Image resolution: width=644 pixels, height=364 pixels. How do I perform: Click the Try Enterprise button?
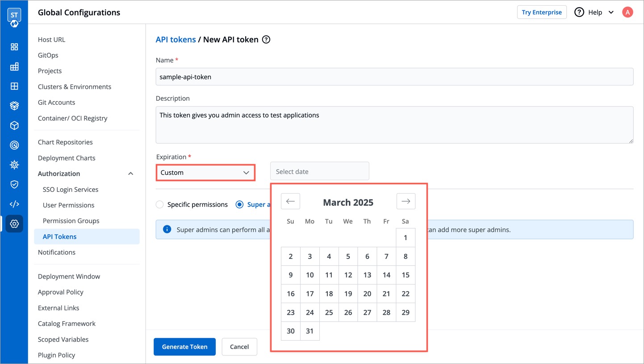click(x=541, y=13)
